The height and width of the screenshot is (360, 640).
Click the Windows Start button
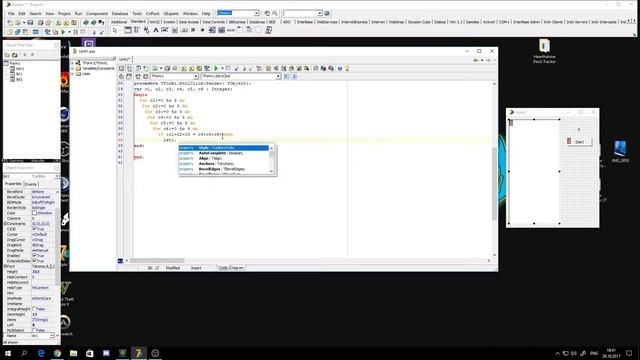coord(8,353)
